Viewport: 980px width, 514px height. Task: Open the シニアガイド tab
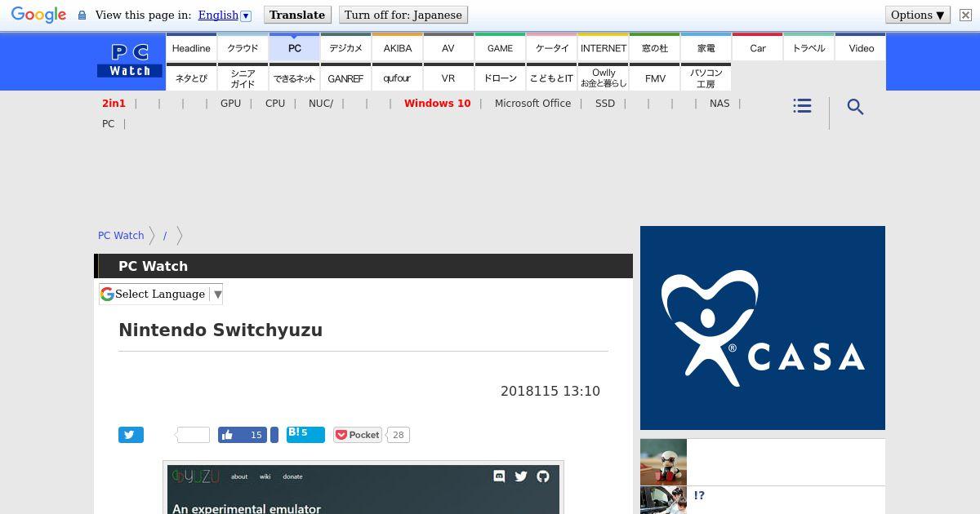pos(243,78)
